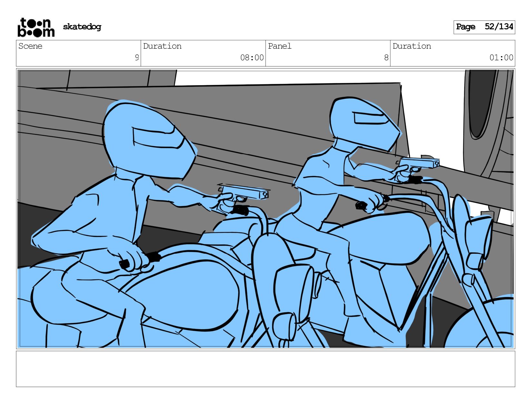The height and width of the screenshot is (411, 532).
Task: Click the empty caption box below the panel
Action: coord(265,369)
